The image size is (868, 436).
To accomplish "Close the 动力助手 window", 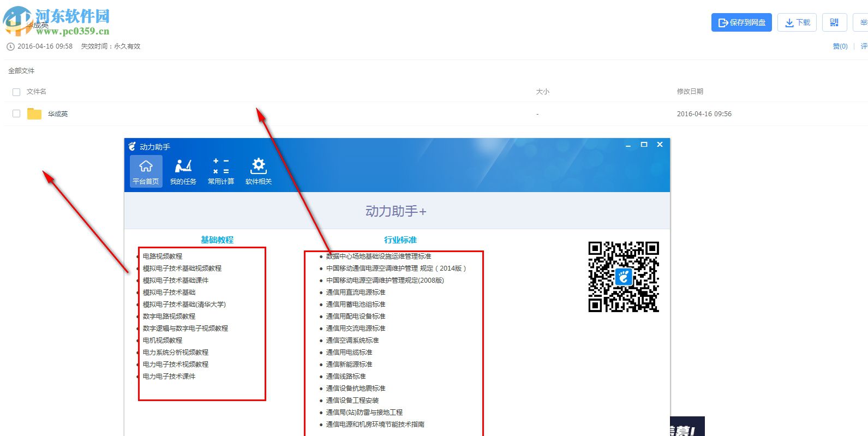I will point(660,145).
